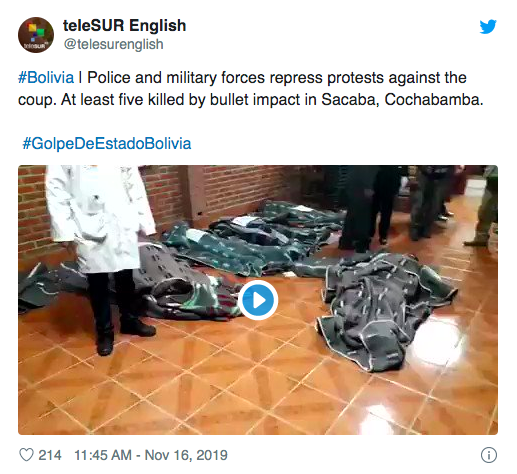The width and height of the screenshot is (517, 474).
Task: Click the person in white coat in video
Action: click(x=102, y=253)
